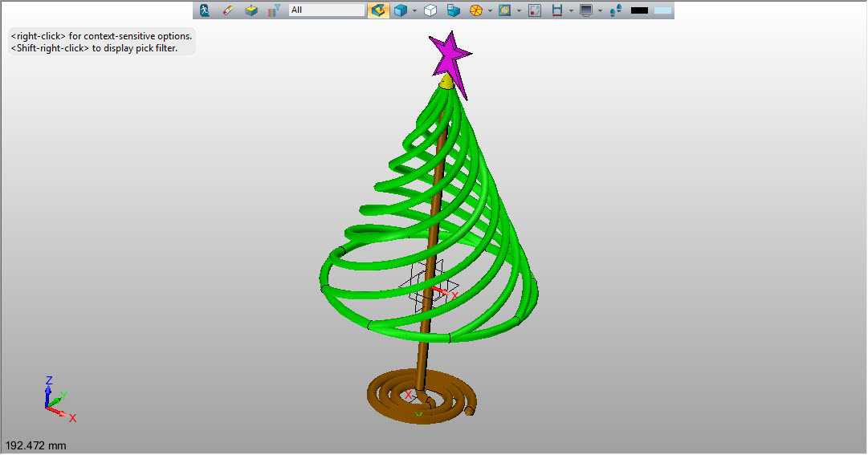Choose the black background color swatch
The width and height of the screenshot is (868, 455).
tap(639, 10)
